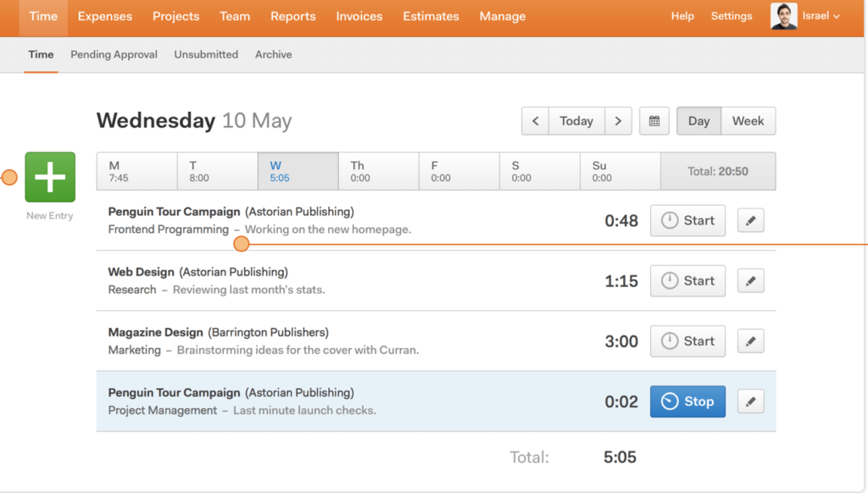The width and height of the screenshot is (868, 493).
Task: Open the calendar date picker icon
Action: click(654, 120)
